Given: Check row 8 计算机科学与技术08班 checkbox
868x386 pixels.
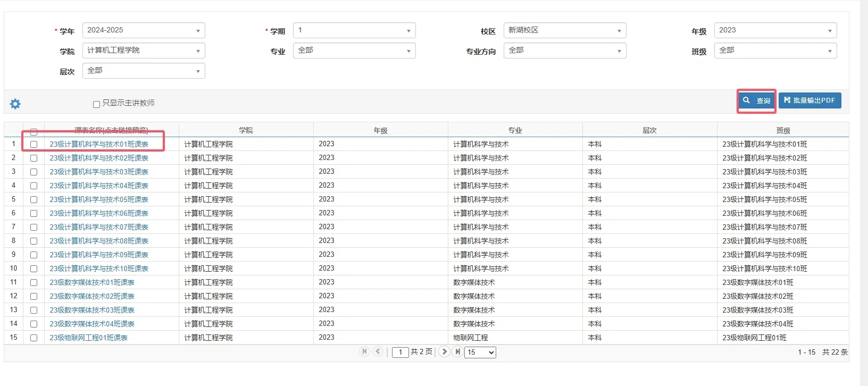Looking at the screenshot, I should [34, 241].
